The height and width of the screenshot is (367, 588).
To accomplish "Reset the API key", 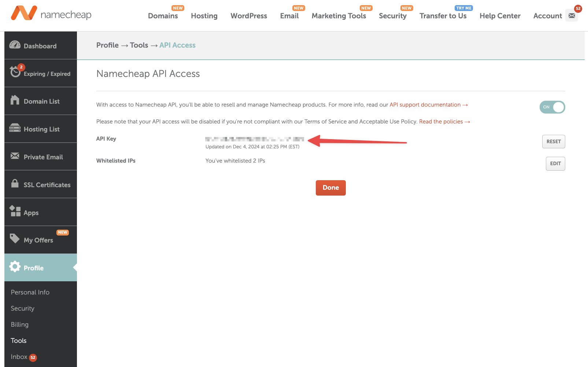I will (x=553, y=141).
